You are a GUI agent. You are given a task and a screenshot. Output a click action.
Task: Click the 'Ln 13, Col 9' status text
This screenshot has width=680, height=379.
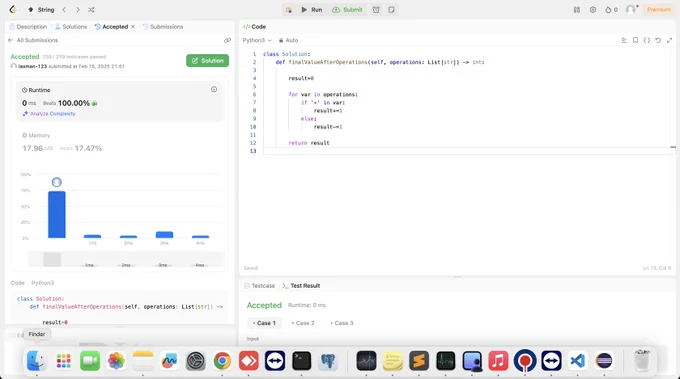coord(657,268)
